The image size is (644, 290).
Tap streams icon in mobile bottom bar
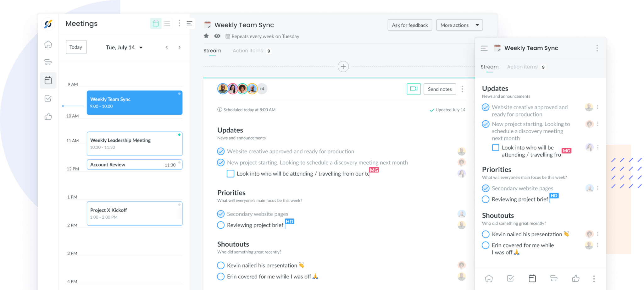pos(554,278)
